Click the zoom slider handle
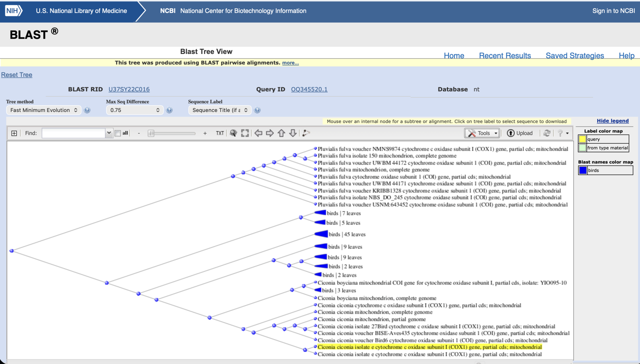 (x=151, y=133)
